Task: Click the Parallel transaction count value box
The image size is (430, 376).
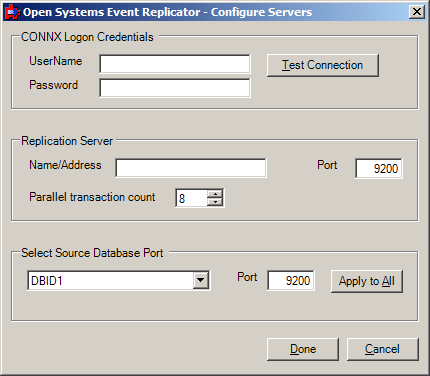Action: [x=191, y=198]
